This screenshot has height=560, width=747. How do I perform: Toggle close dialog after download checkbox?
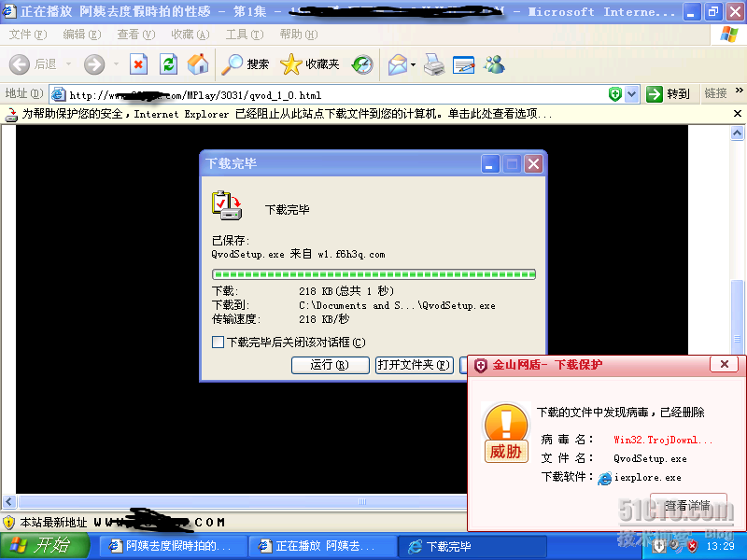click(x=218, y=342)
